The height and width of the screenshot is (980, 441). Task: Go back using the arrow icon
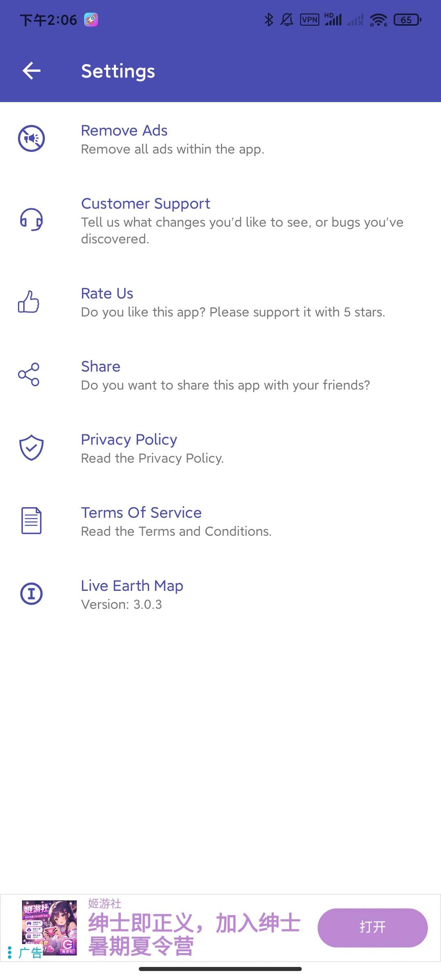click(31, 71)
